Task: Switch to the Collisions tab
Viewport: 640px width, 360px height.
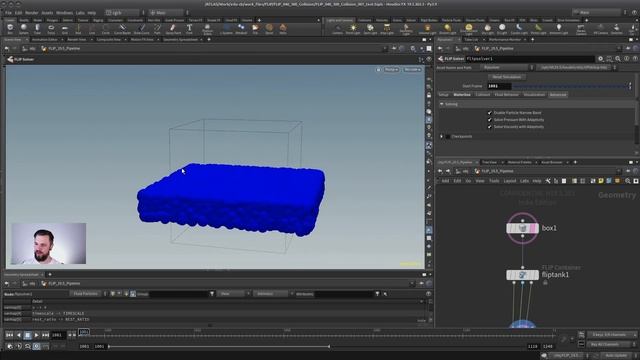Action: pos(482,95)
